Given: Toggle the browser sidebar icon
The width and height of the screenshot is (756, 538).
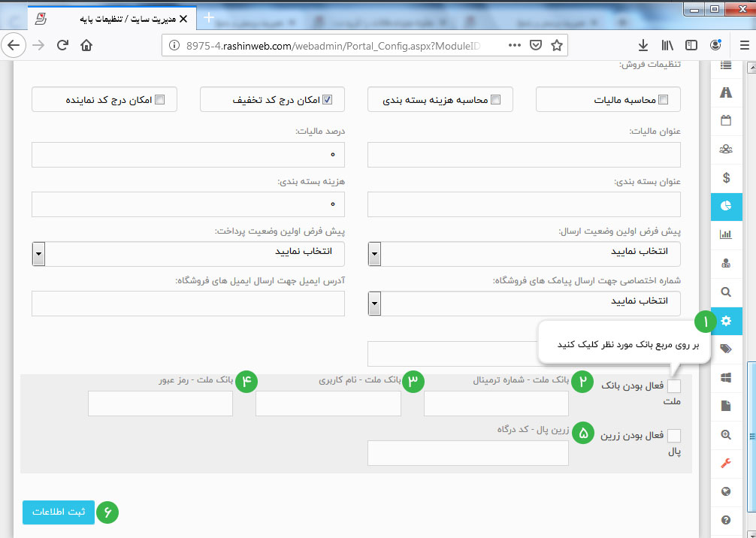Looking at the screenshot, I should [691, 45].
